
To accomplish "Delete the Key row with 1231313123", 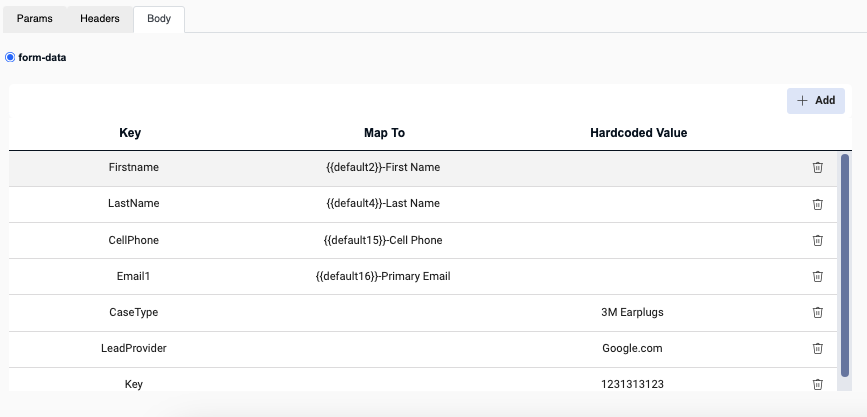I will pos(817,384).
